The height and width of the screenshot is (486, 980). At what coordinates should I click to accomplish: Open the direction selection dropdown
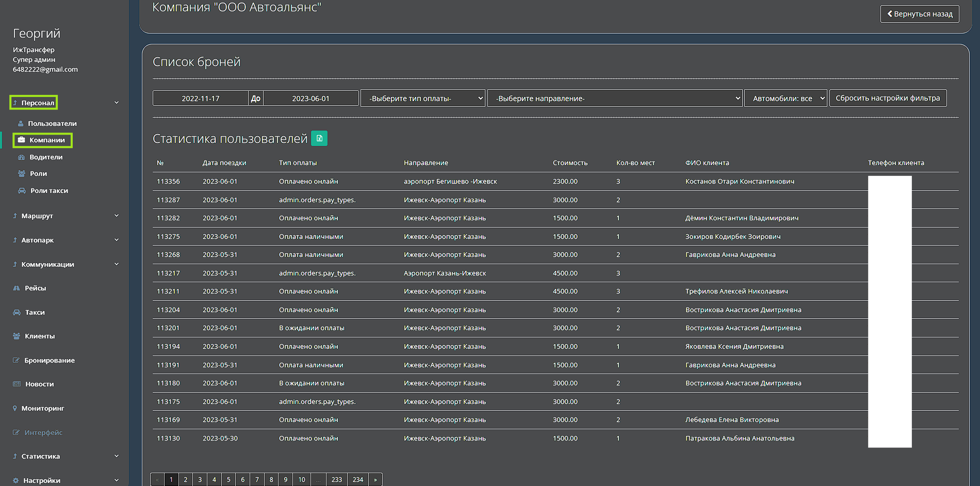click(615, 99)
